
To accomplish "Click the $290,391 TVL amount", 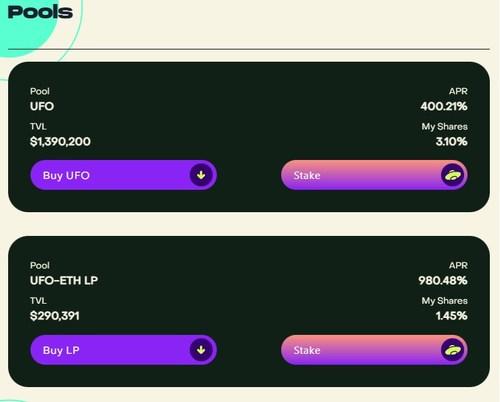I will pyautogui.click(x=55, y=316).
